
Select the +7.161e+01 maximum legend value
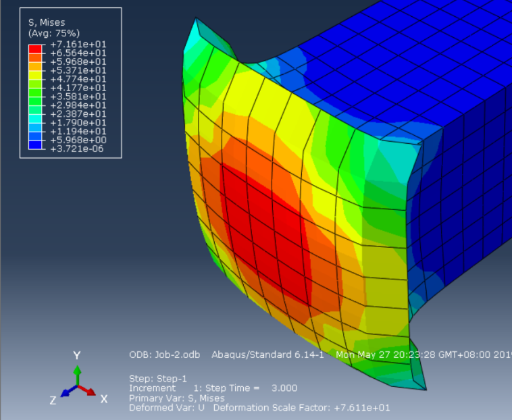tap(78, 45)
